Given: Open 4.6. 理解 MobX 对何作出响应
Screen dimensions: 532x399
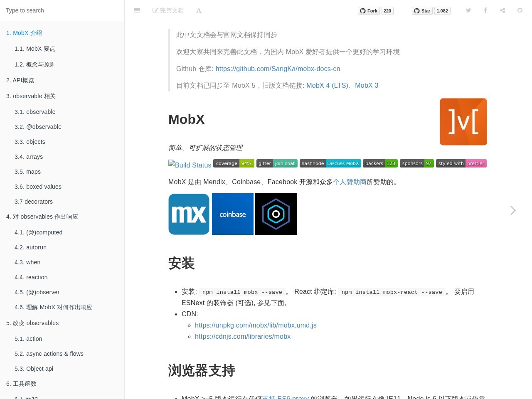Looking at the screenshot, I should 62,307.
